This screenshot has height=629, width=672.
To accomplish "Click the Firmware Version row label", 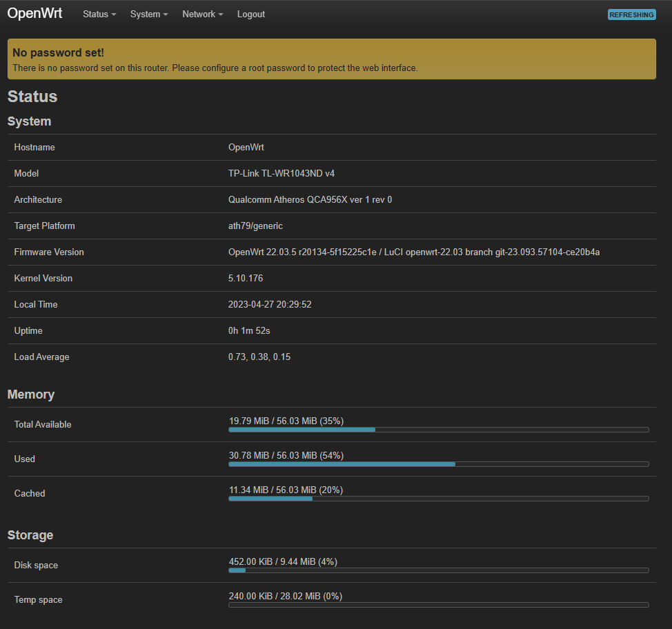I will point(49,252).
